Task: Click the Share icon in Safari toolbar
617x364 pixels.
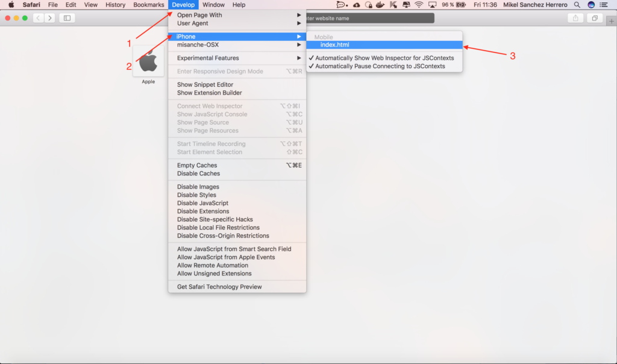Action: point(575,18)
